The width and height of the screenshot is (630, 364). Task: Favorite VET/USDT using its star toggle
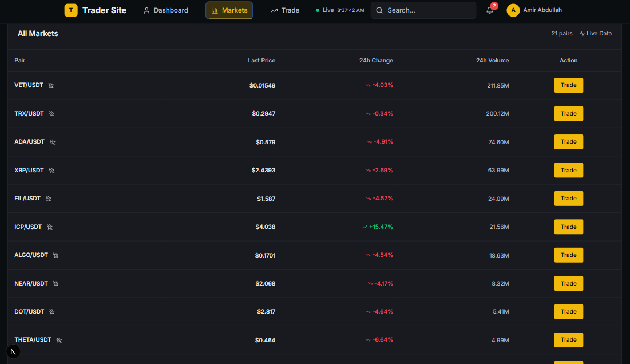tap(51, 85)
